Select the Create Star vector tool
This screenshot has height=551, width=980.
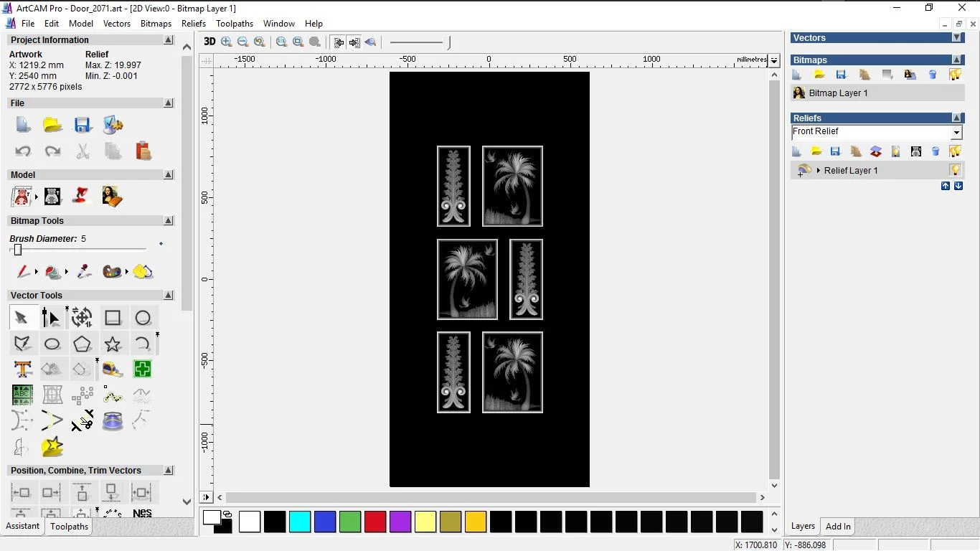(113, 344)
